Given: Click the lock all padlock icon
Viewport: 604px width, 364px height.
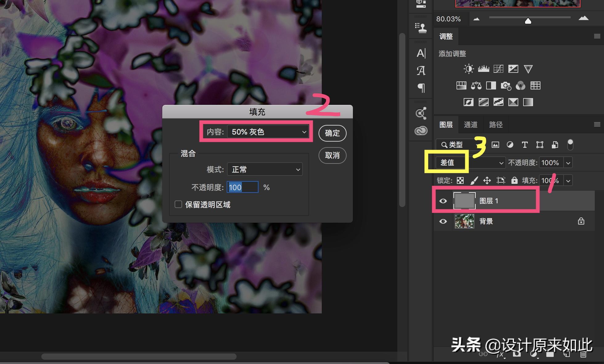Looking at the screenshot, I should pyautogui.click(x=514, y=180).
